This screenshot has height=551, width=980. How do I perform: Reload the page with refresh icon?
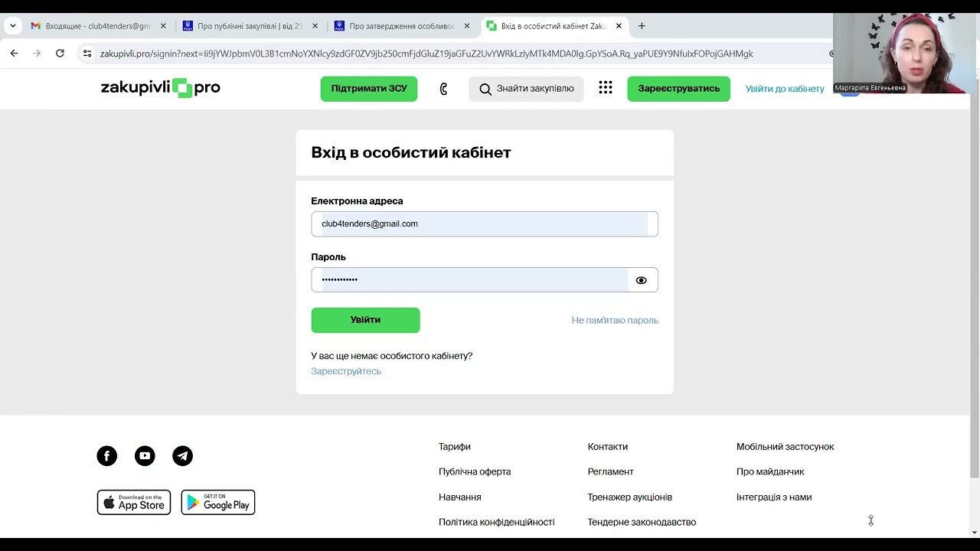[x=60, y=54]
